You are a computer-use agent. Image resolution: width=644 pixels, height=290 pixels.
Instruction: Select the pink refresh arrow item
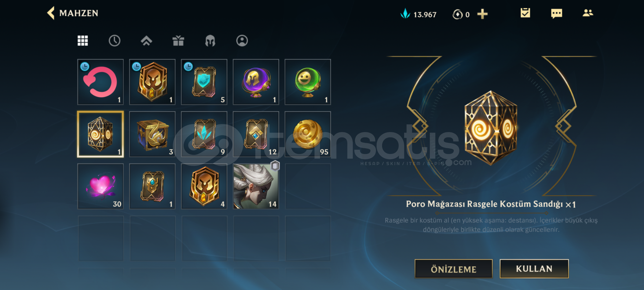[x=101, y=82]
